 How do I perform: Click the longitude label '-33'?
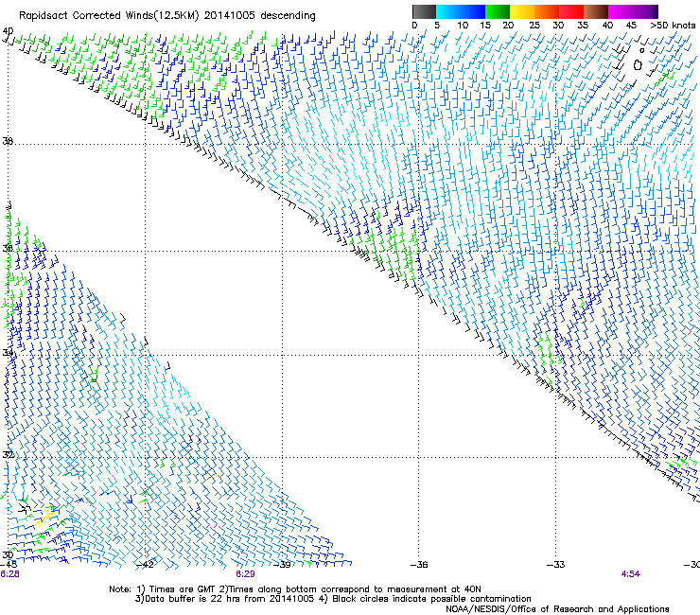pyautogui.click(x=555, y=565)
